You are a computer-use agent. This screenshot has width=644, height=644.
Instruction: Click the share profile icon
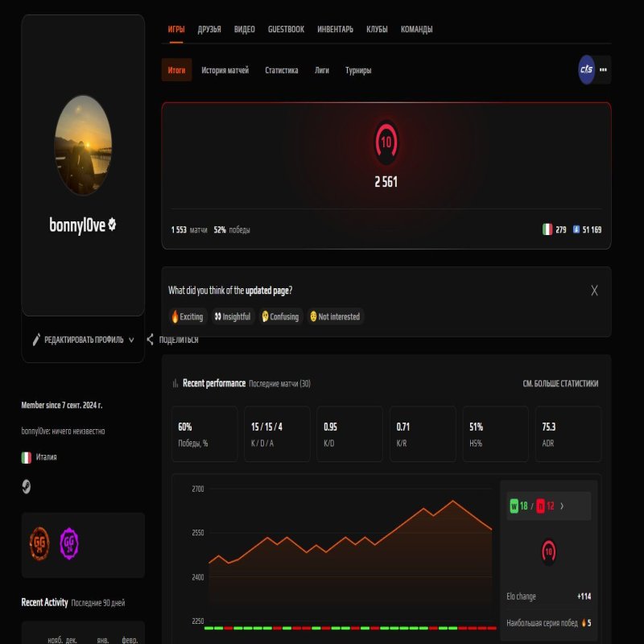150,340
